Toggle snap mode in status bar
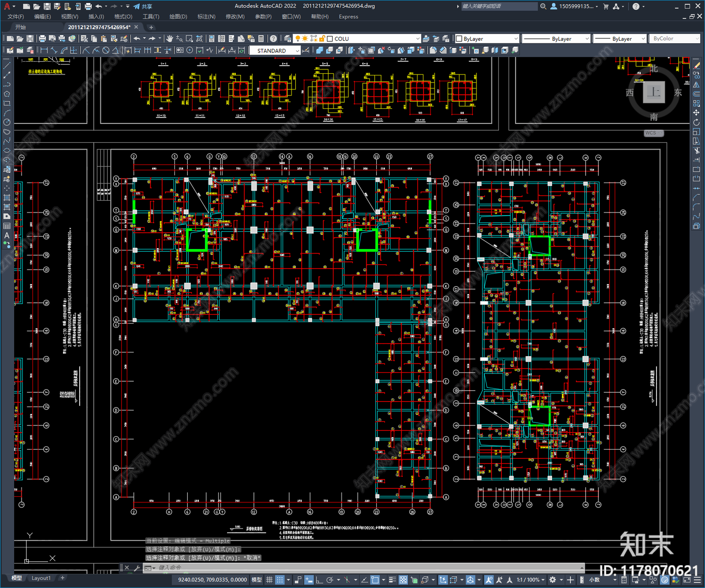Image resolution: width=705 pixels, height=588 pixels. 280,580
